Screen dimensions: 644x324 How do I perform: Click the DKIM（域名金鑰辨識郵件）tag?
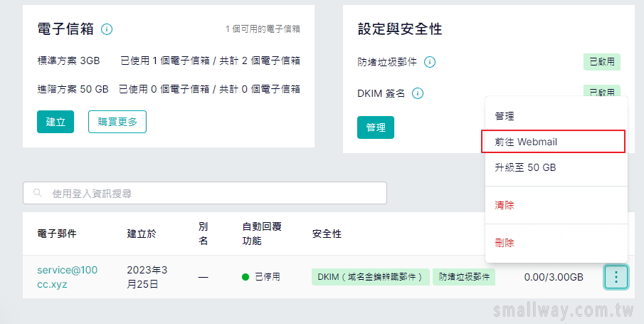(x=371, y=277)
